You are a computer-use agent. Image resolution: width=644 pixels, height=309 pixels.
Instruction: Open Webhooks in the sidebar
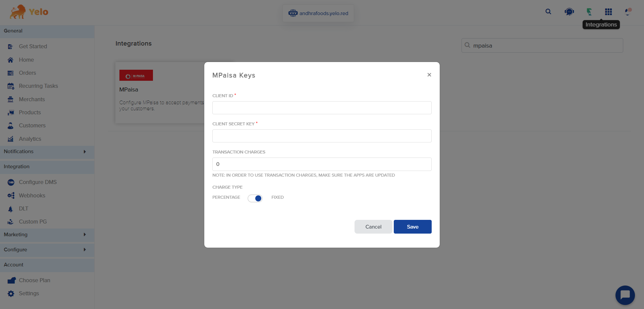pos(32,196)
